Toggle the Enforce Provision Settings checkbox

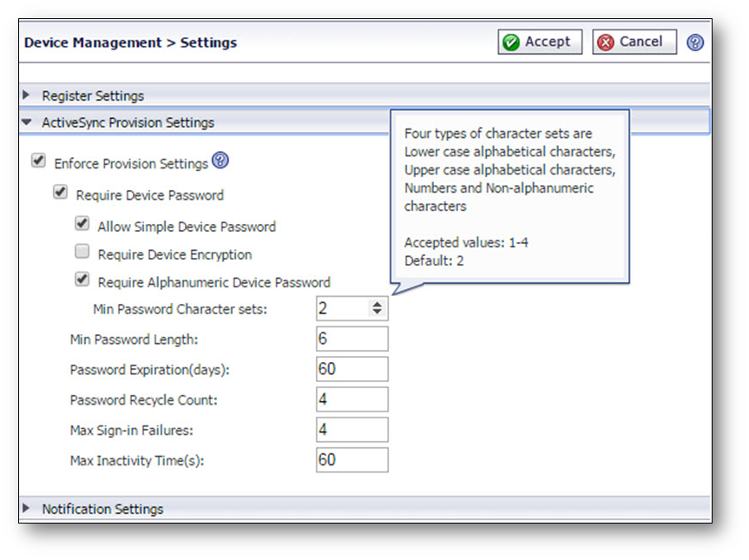[x=38, y=161]
